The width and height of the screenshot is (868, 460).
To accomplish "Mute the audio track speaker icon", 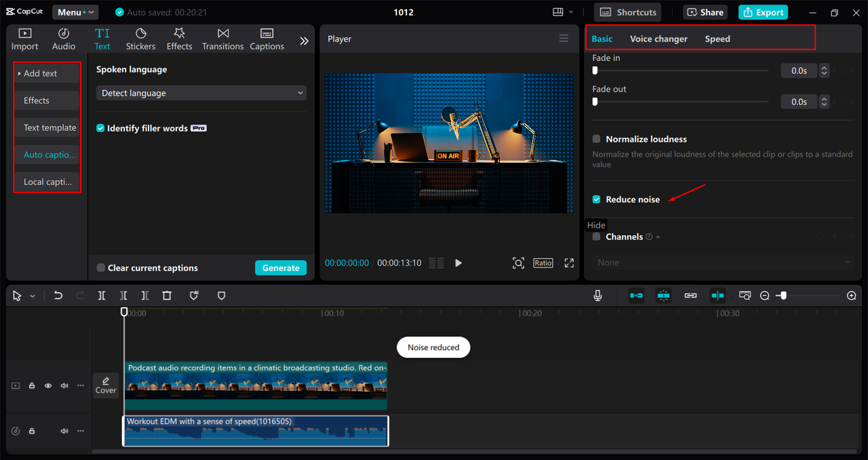I will (64, 431).
